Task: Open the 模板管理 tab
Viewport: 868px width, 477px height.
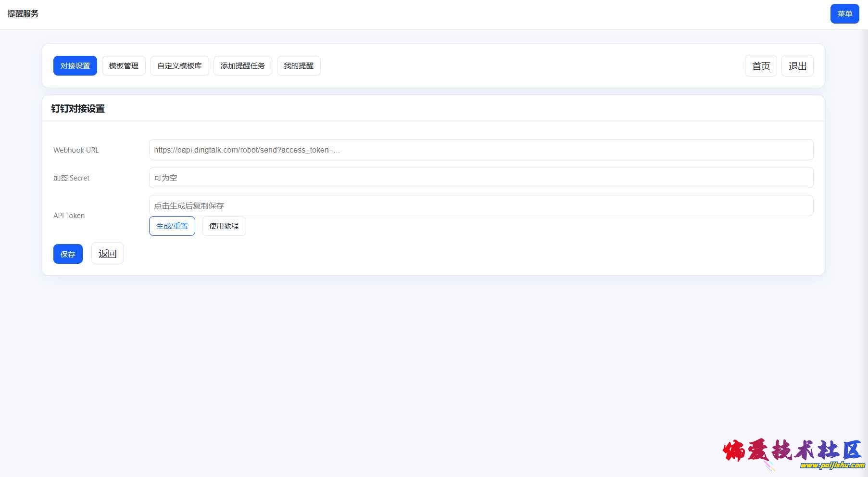Action: [124, 66]
